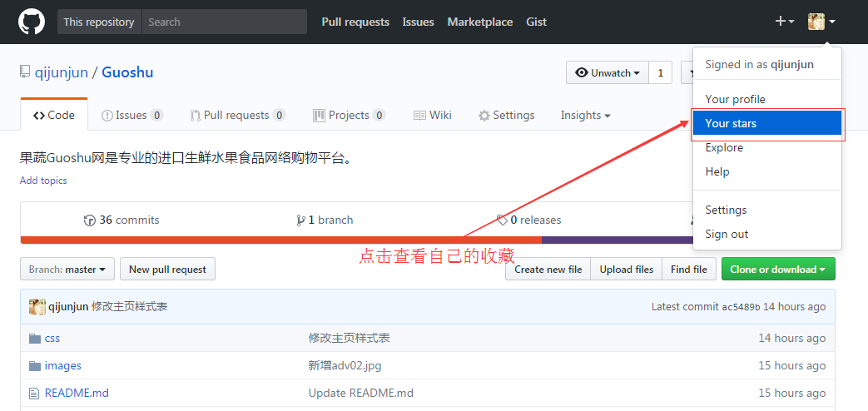This screenshot has width=868, height=411.
Task: Expand the Clone or download menu
Action: click(778, 270)
